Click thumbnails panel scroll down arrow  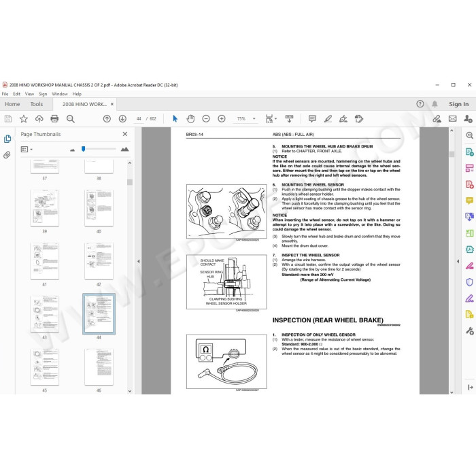click(130, 391)
